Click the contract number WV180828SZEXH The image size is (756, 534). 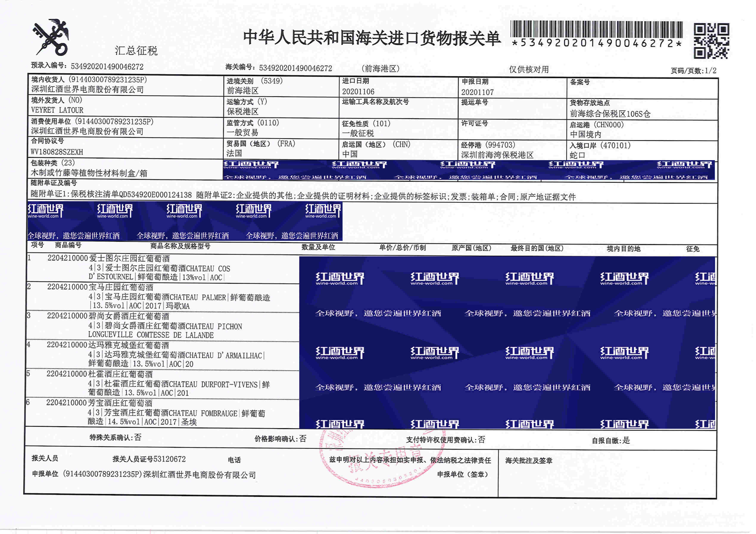pos(57,152)
